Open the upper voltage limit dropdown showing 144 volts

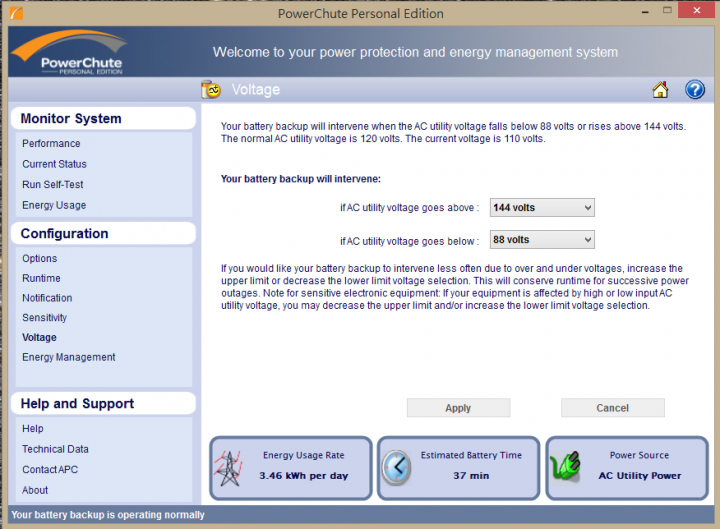[x=542, y=208]
